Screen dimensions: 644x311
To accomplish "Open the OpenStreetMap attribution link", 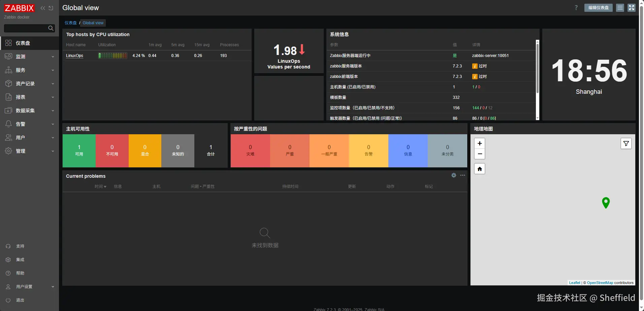I will 600,283.
